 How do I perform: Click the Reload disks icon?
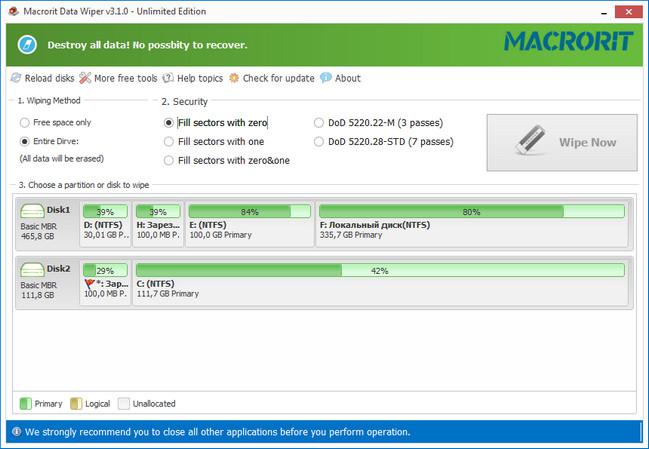tap(16, 78)
